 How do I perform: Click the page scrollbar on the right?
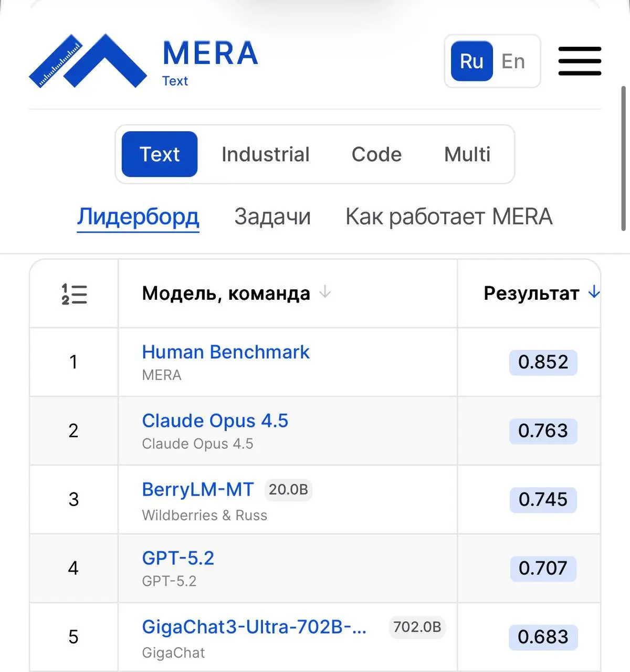tap(624, 159)
